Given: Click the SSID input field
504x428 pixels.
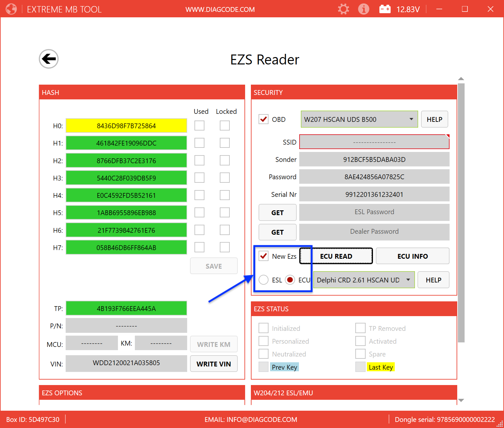Looking at the screenshot, I should (x=374, y=142).
